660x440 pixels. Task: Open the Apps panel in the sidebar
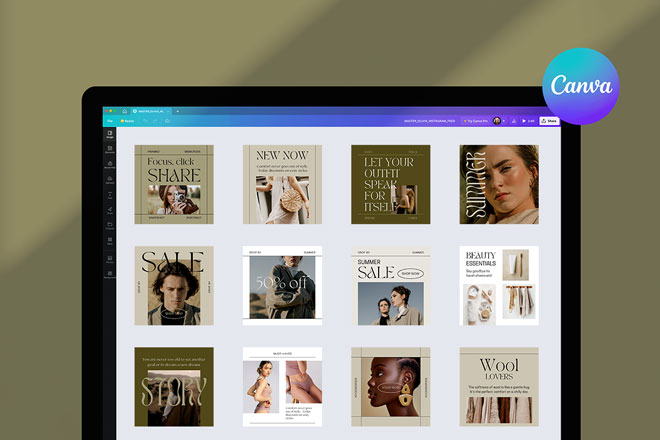point(110,241)
